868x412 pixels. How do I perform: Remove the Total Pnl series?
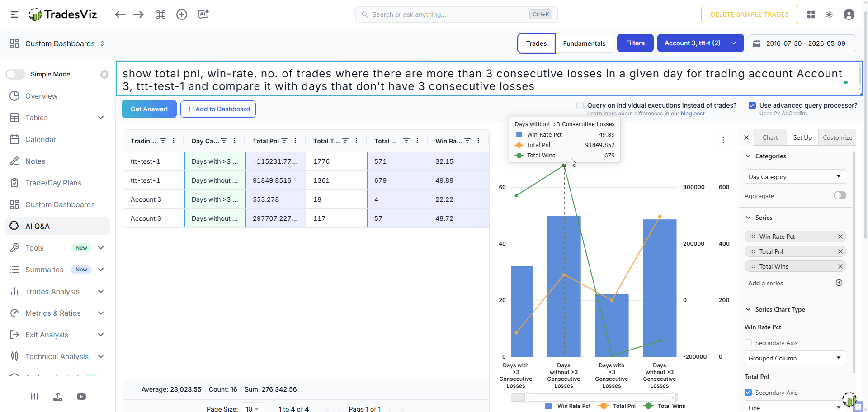[840, 251]
